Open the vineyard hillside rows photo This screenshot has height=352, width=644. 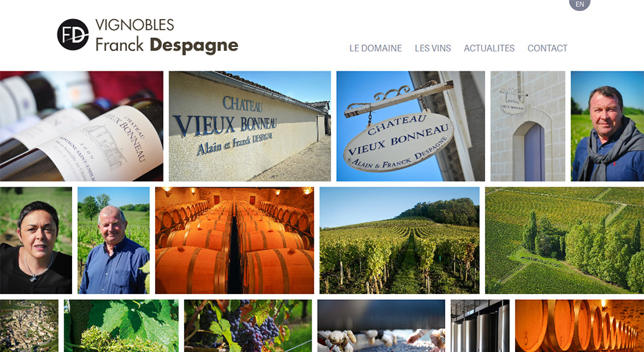400,241
